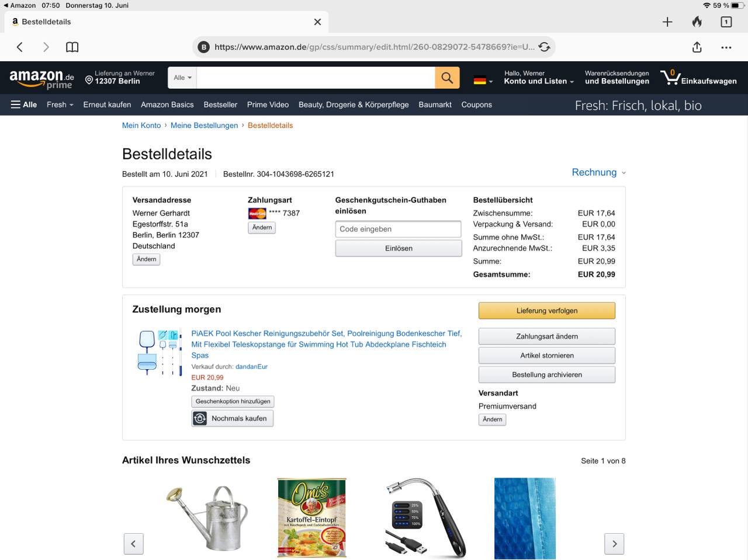Expand the German flag language selector

483,81
